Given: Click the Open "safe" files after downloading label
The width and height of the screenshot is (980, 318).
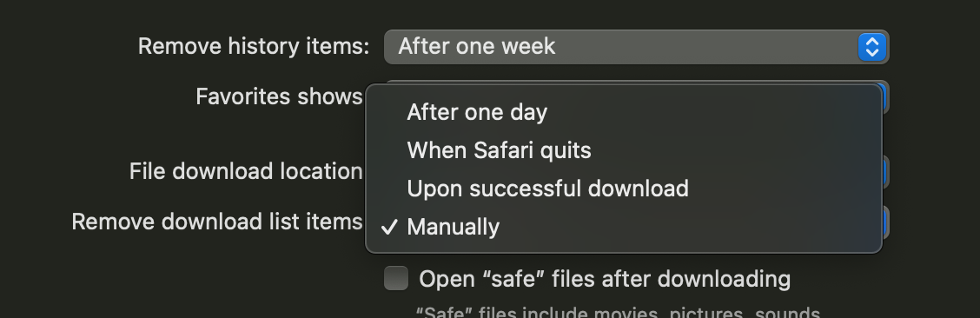Looking at the screenshot, I should [x=605, y=279].
